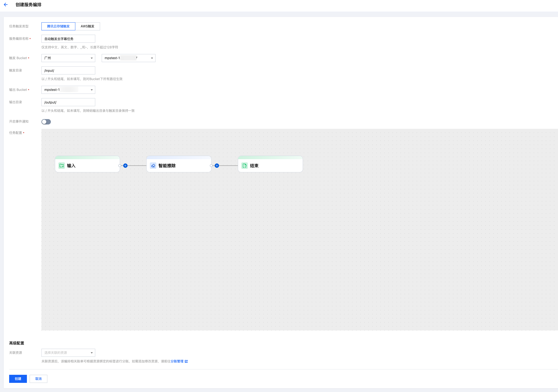Image resolution: width=558 pixels, height=392 pixels.
Task: Select 腾讯云存储触发 trigger type
Action: point(58,26)
